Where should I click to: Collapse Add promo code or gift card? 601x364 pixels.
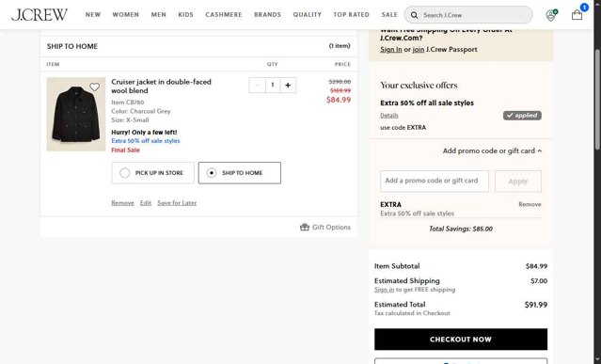(492, 151)
